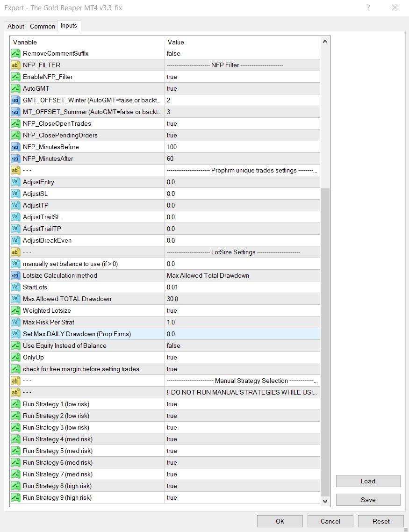
Task: Open Run Strategy 5 (med risk) value list
Action: click(x=243, y=451)
